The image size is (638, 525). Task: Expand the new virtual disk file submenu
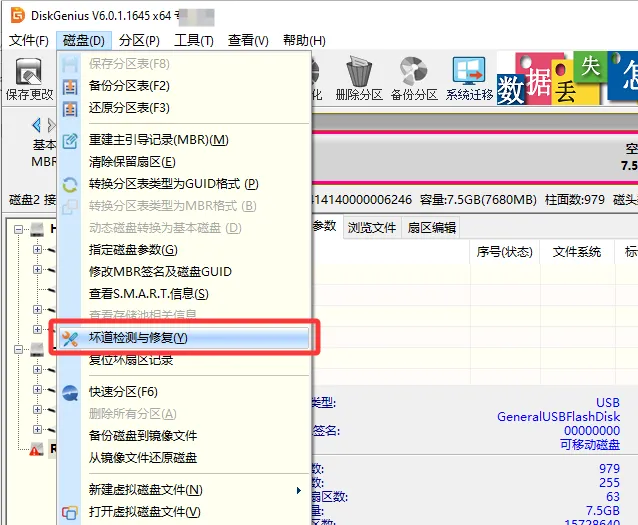click(299, 490)
